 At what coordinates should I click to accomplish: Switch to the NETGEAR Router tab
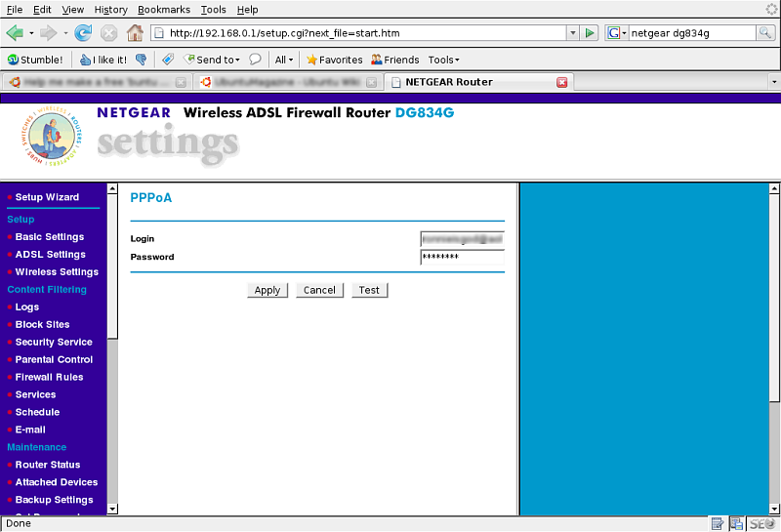[478, 82]
